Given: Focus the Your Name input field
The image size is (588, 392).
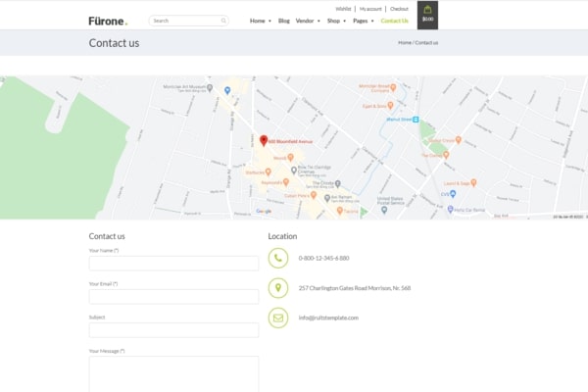Looking at the screenshot, I should pos(173,264).
